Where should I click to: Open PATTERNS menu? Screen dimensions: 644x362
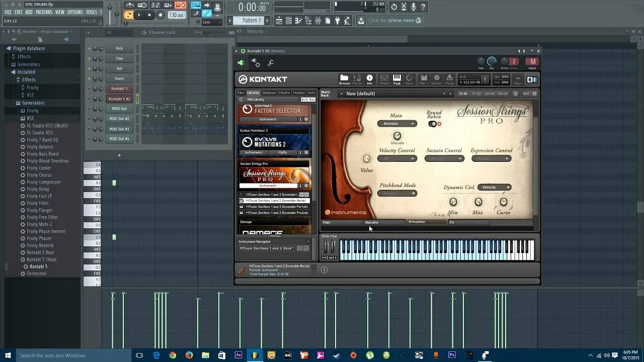[44, 12]
